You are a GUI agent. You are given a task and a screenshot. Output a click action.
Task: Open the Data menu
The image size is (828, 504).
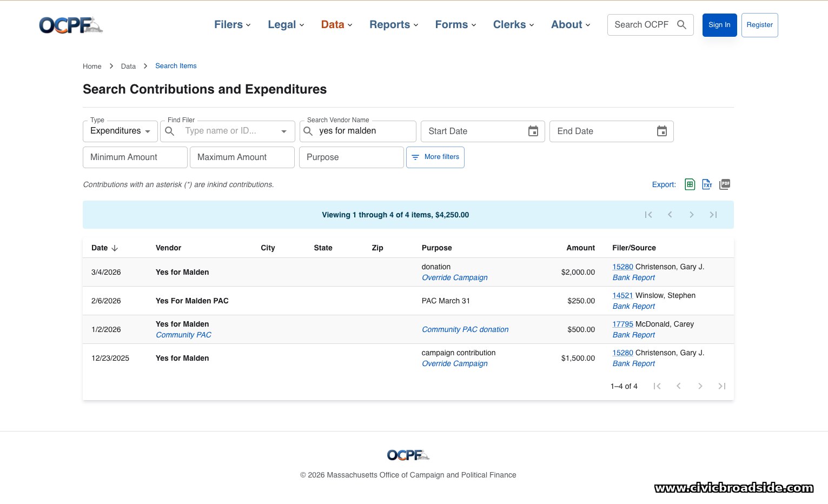pyautogui.click(x=337, y=25)
